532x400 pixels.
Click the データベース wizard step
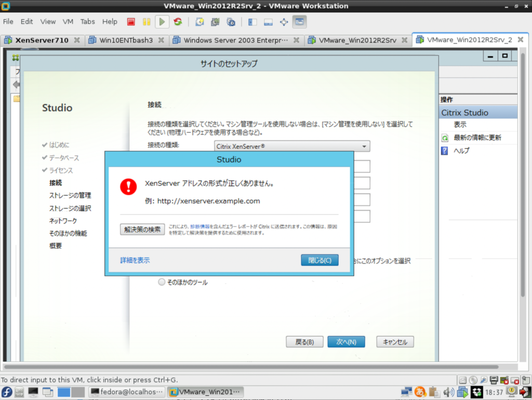[x=64, y=158]
